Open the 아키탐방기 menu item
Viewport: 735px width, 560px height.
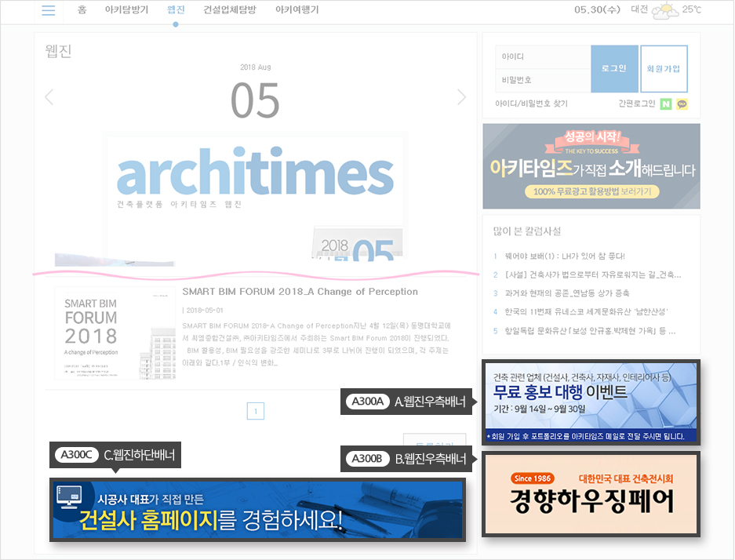coord(126,10)
